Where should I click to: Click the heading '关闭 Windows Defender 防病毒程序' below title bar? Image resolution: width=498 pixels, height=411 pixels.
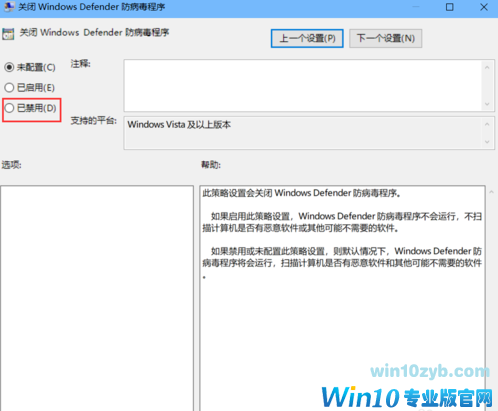pos(94,33)
